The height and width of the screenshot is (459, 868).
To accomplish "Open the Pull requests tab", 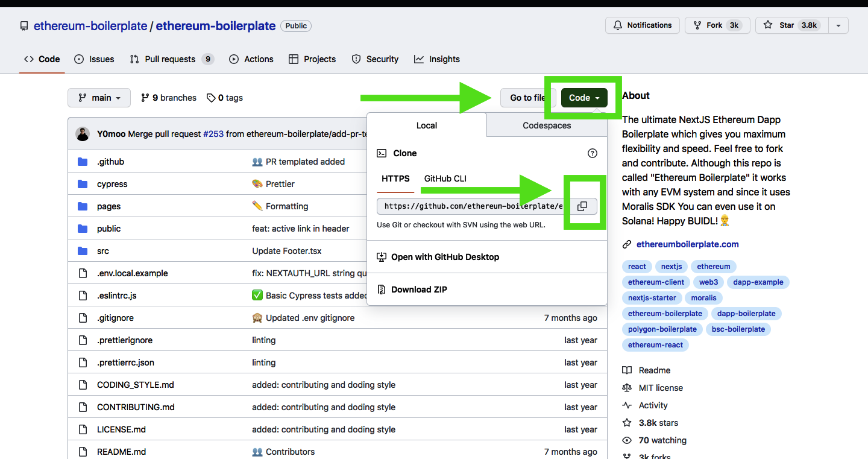I will (171, 59).
